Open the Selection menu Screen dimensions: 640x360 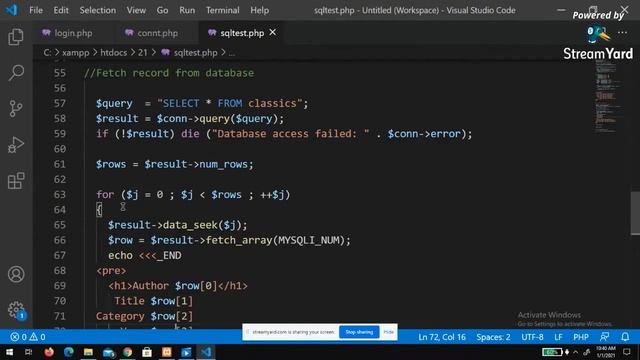[x=98, y=10]
